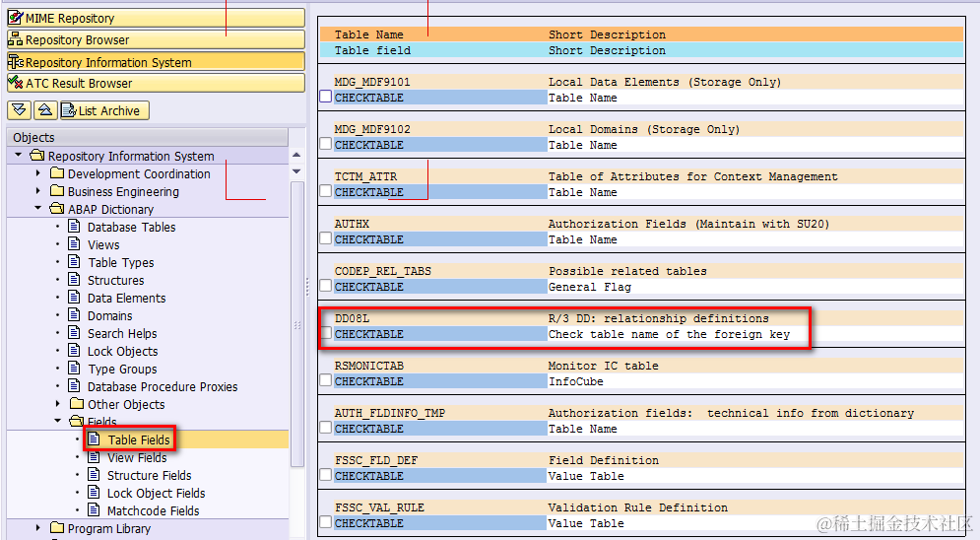Click the Repository Browser hierarchy icon
The image size is (980, 540).
(x=16, y=39)
